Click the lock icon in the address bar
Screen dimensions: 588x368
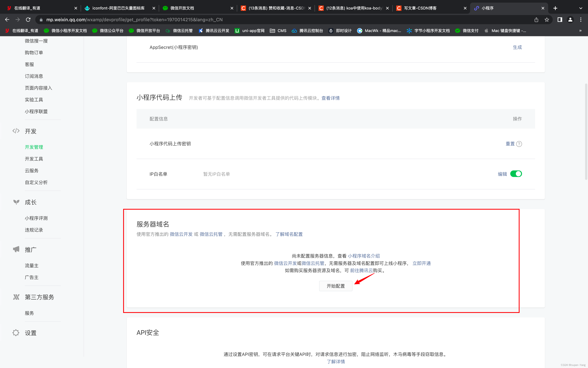(x=41, y=19)
